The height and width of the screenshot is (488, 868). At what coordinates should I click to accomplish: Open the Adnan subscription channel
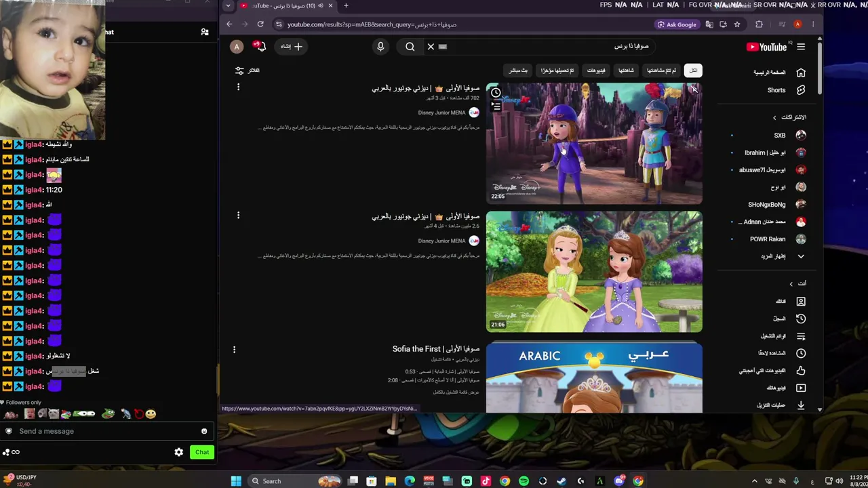coord(773,222)
